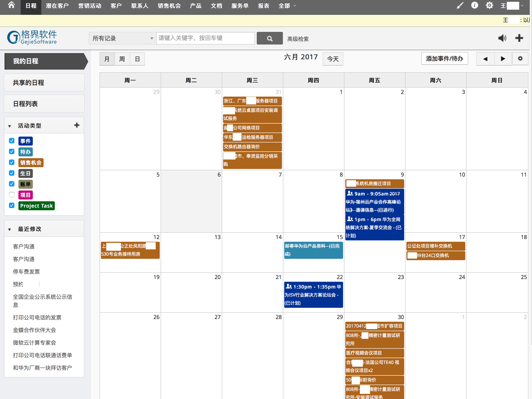
Task: Click the magnifier search button
Action: (270, 38)
